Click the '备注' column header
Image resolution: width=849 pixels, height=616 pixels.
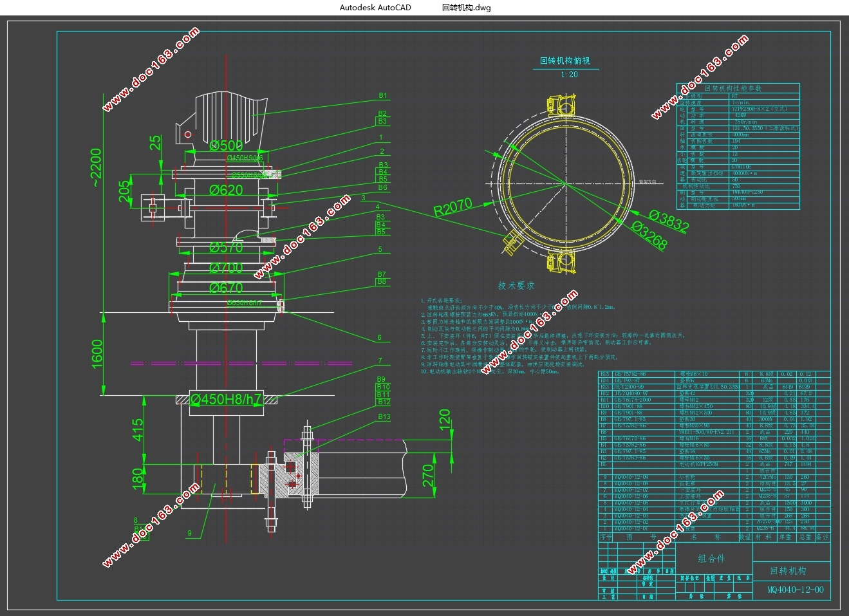click(x=823, y=537)
